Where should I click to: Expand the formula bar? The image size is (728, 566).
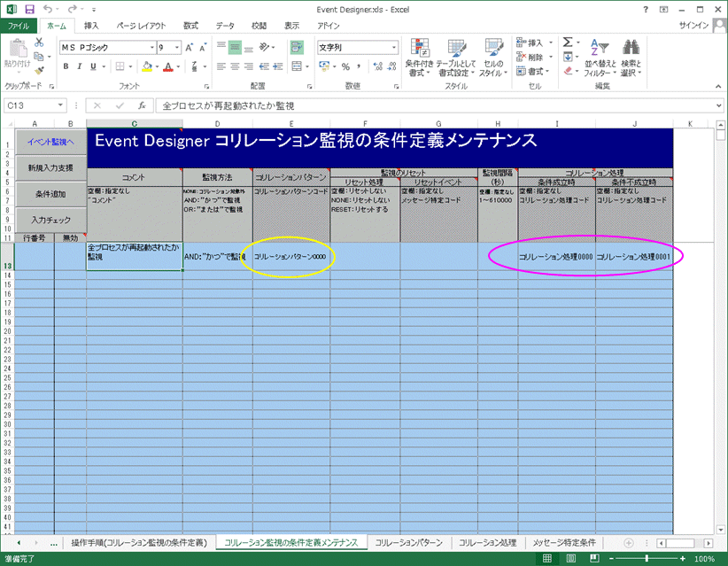[719, 106]
